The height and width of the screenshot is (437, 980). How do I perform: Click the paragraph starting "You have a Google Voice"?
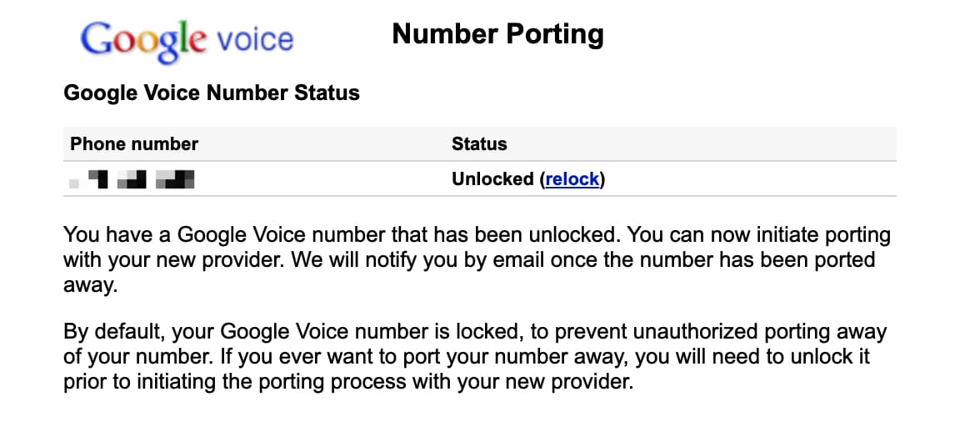click(477, 259)
